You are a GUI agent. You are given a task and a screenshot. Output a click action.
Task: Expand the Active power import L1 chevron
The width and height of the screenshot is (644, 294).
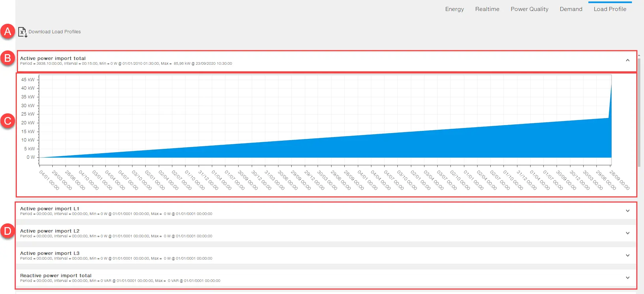pyautogui.click(x=628, y=211)
